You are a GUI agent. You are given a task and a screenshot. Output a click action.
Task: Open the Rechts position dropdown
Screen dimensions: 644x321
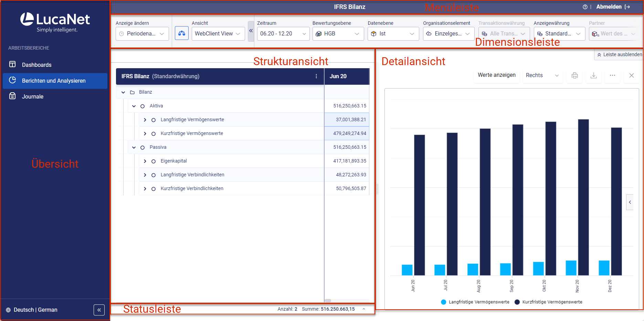coord(542,75)
